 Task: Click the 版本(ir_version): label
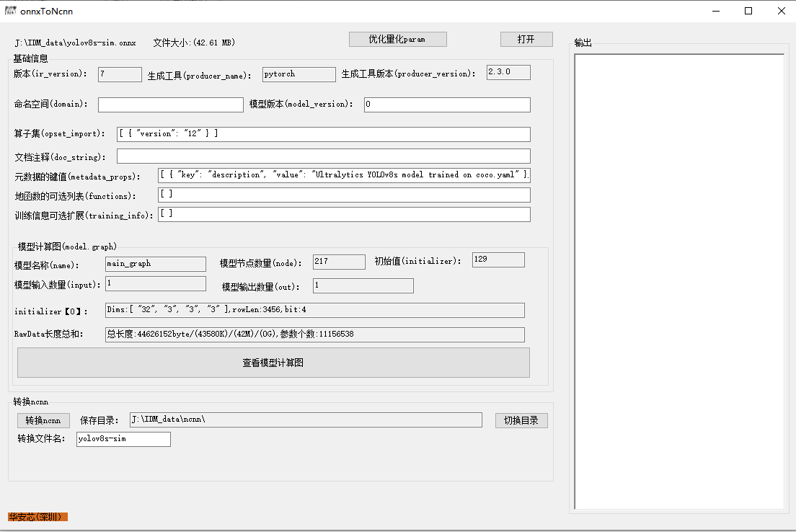(x=50, y=74)
